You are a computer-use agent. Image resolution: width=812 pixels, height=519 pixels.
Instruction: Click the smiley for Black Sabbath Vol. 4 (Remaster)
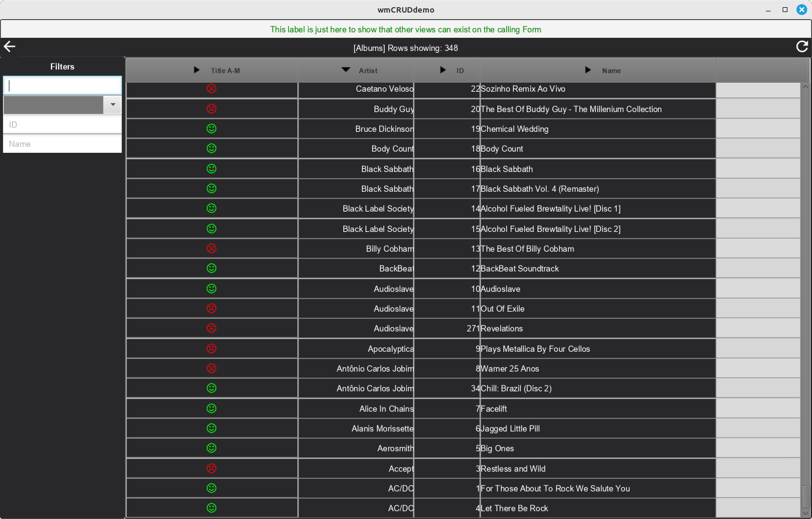tap(212, 189)
